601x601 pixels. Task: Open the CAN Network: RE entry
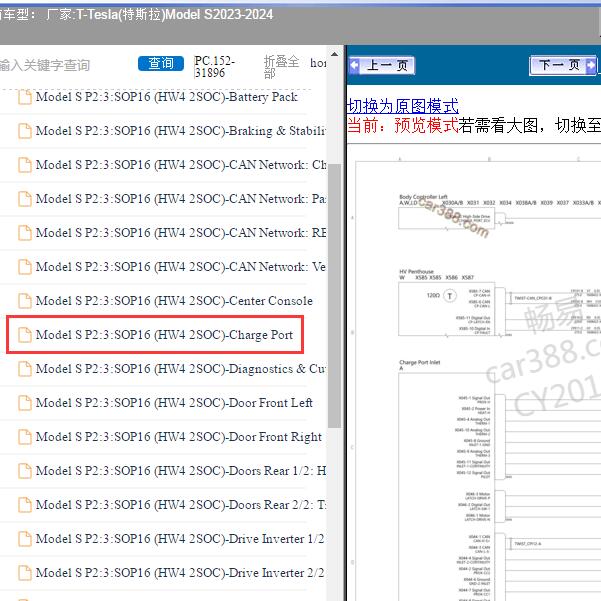coord(181,233)
